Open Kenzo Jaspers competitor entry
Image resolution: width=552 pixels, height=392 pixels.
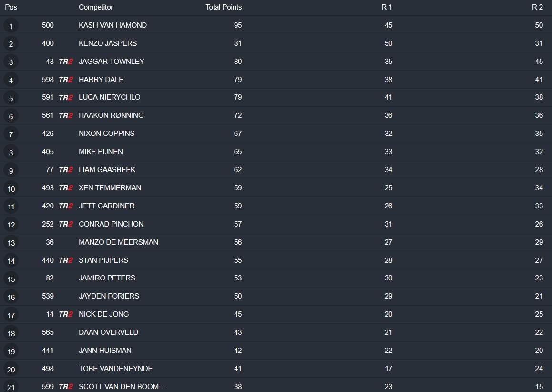108,43
